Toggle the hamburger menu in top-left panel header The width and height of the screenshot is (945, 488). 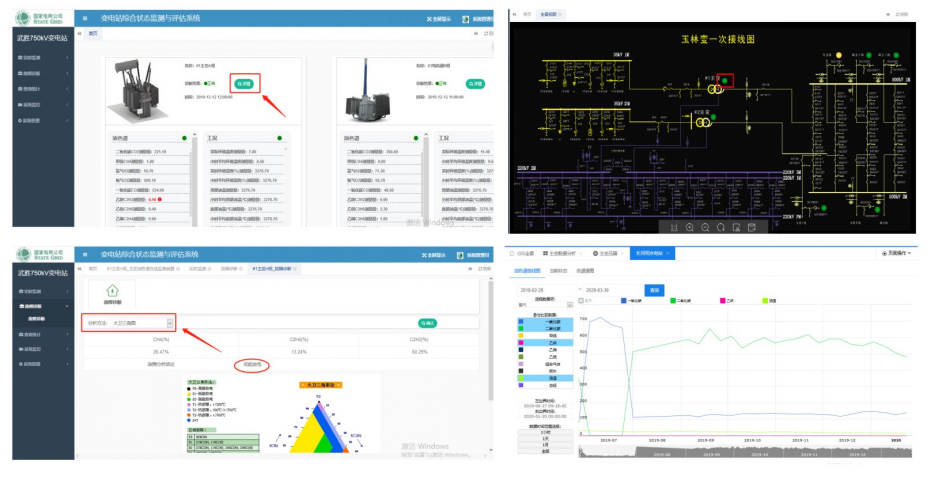click(x=85, y=19)
